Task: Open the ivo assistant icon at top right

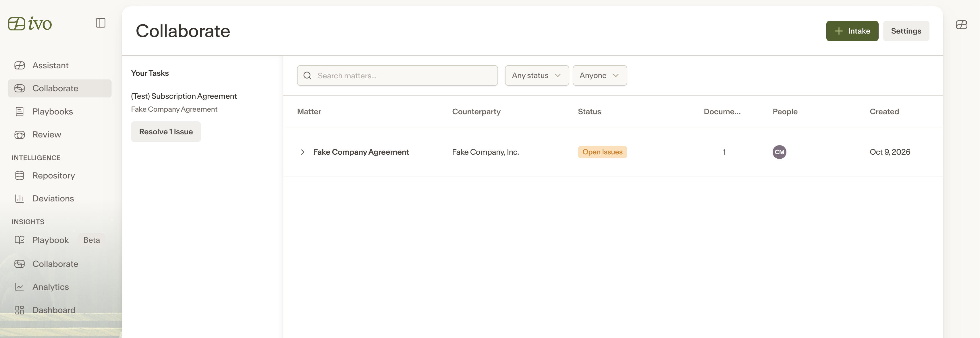Action: [961, 25]
